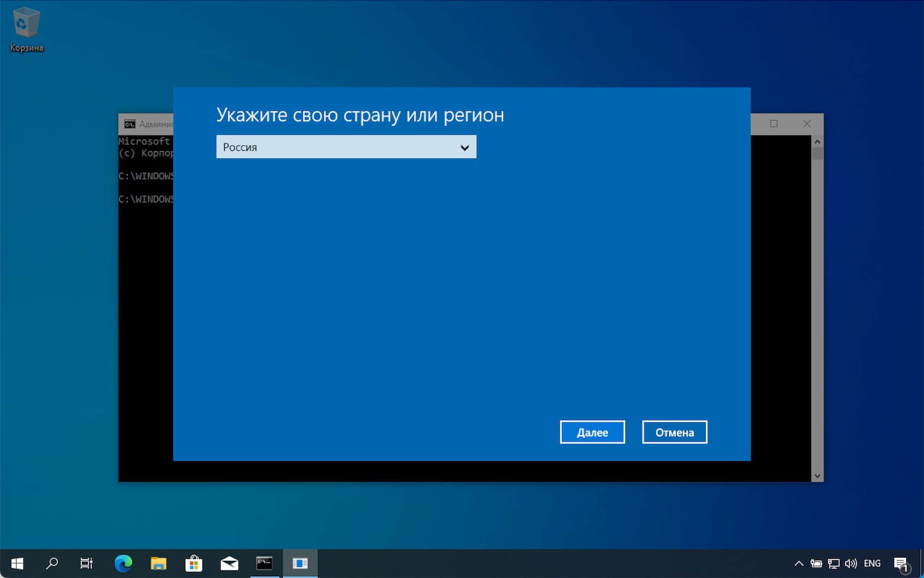Open Task View from the taskbar
This screenshot has width=924, height=578.
coord(86,563)
